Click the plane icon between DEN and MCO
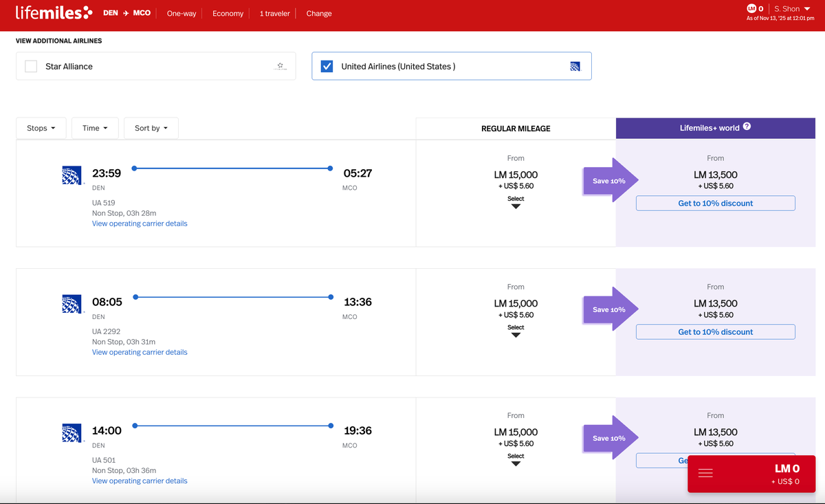 point(126,12)
